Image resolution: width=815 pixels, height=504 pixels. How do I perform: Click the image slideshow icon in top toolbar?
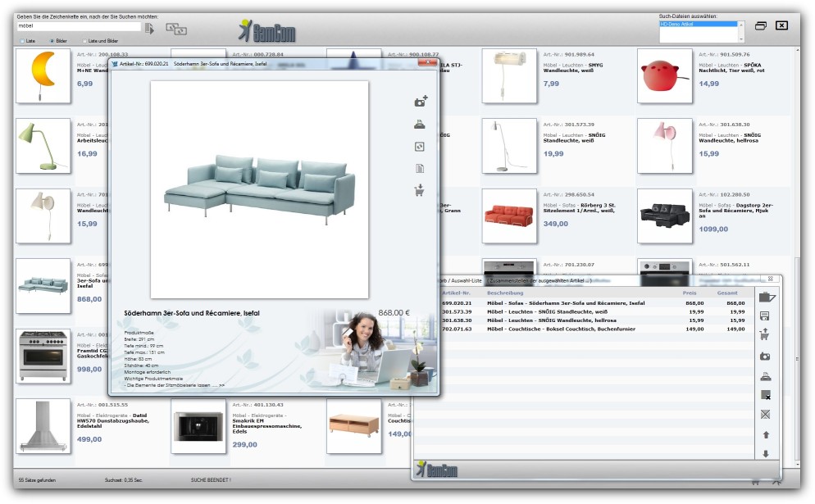pos(176,29)
